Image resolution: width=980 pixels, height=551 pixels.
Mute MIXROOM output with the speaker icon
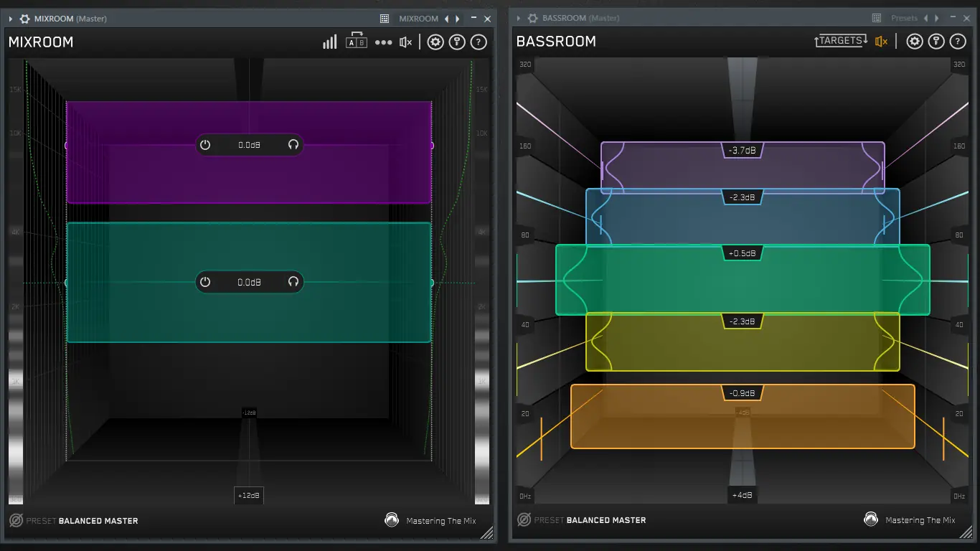pyautogui.click(x=405, y=42)
